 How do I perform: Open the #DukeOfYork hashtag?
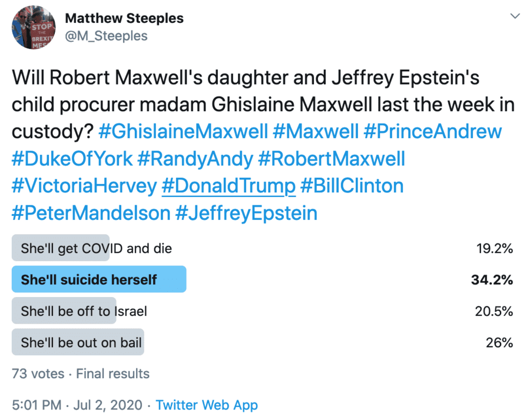[x=72, y=158]
